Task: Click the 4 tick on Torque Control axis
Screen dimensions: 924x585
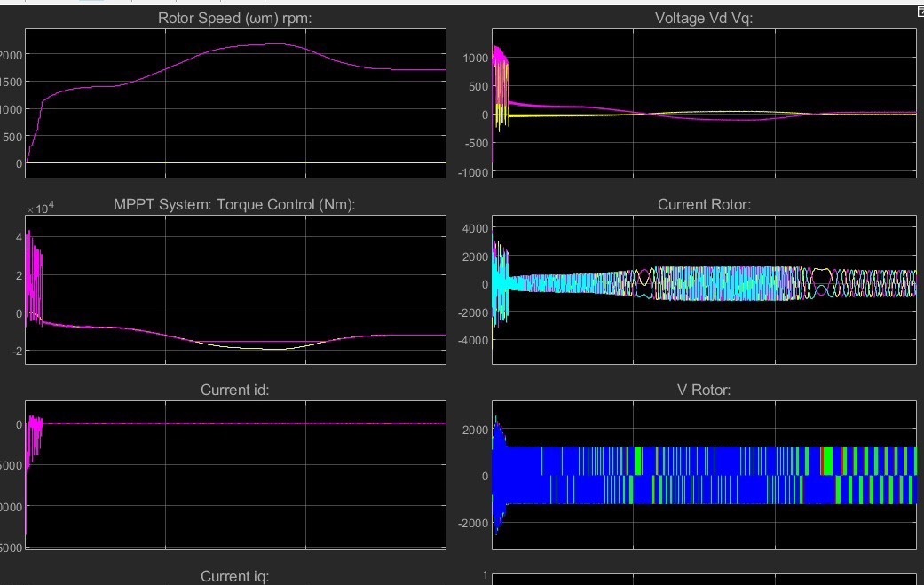Action: tap(19, 237)
